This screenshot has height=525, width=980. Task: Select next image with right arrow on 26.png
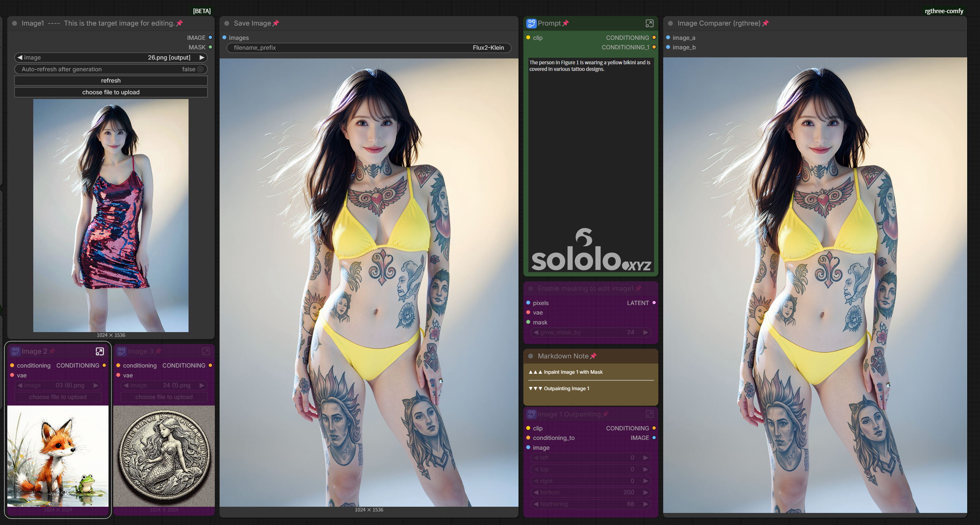click(202, 57)
